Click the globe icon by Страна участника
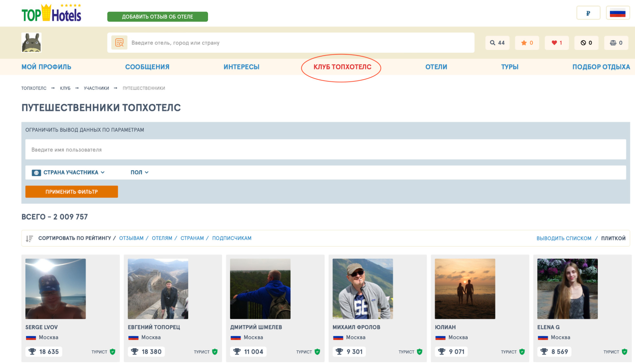The height and width of the screenshot is (364, 635). (36, 172)
